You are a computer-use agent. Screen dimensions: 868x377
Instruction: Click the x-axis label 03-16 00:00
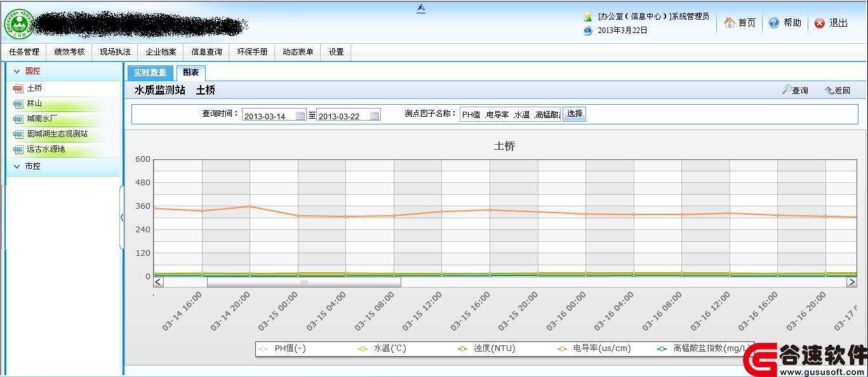coord(566,311)
